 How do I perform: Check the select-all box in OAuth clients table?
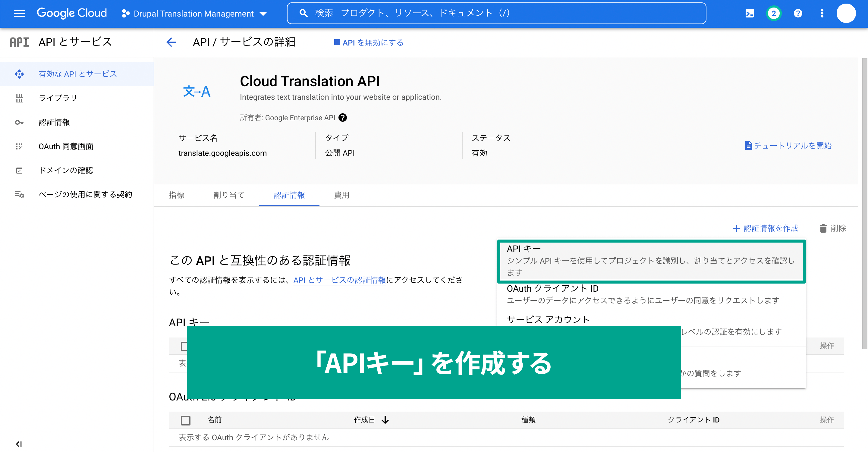186,420
